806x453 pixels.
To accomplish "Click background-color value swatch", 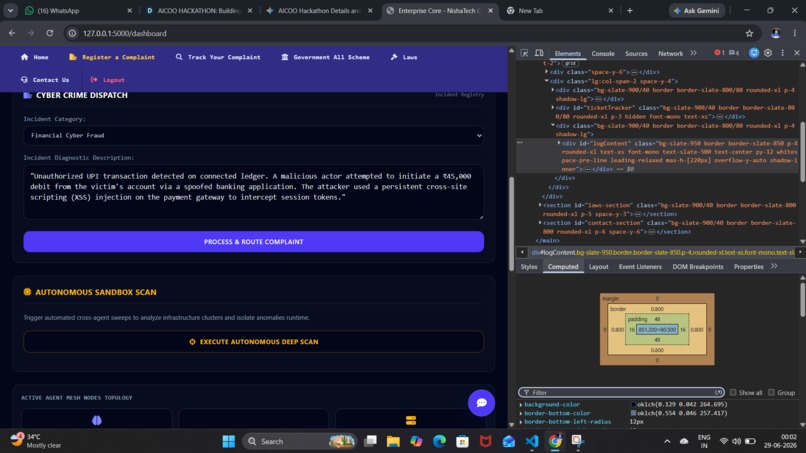I will (x=633, y=405).
